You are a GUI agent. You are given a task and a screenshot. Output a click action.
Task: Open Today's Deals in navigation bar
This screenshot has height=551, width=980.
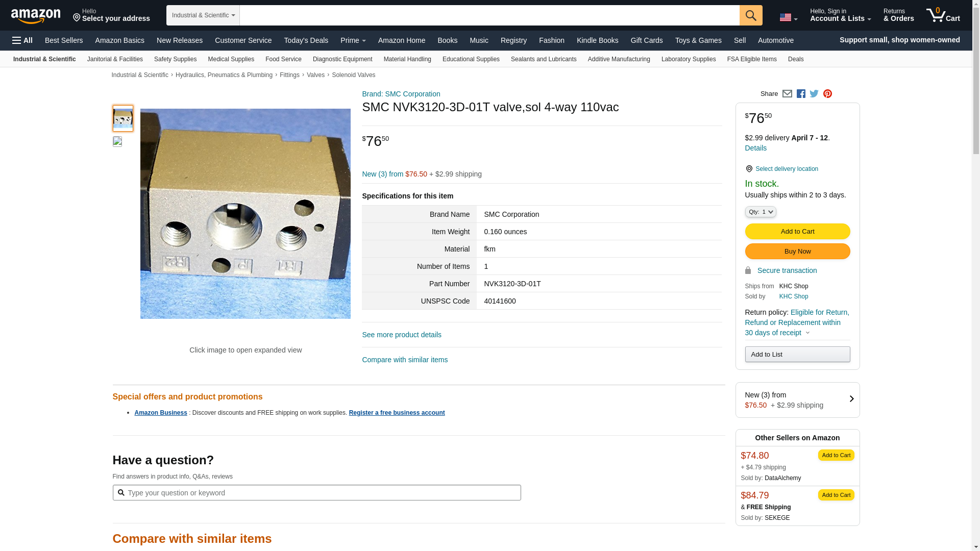pos(306,40)
